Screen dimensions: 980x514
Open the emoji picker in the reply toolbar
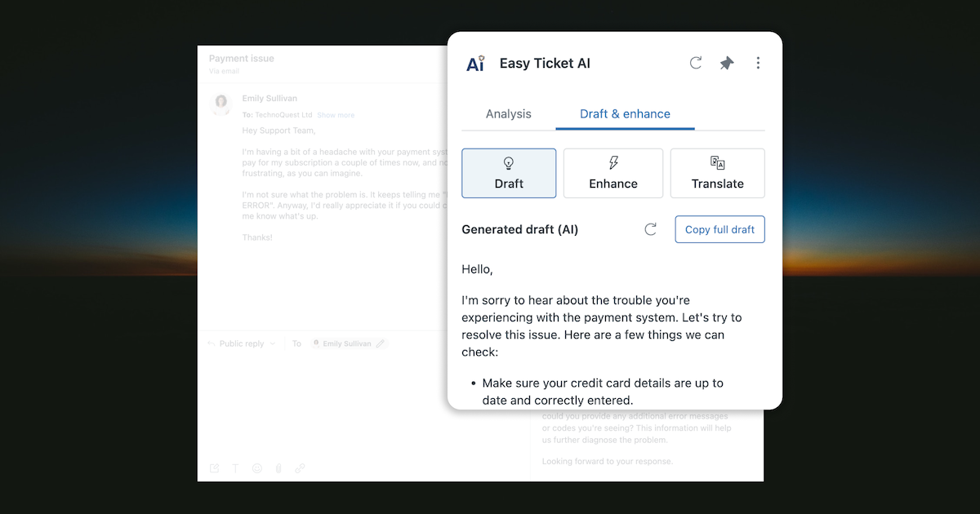coord(257,467)
